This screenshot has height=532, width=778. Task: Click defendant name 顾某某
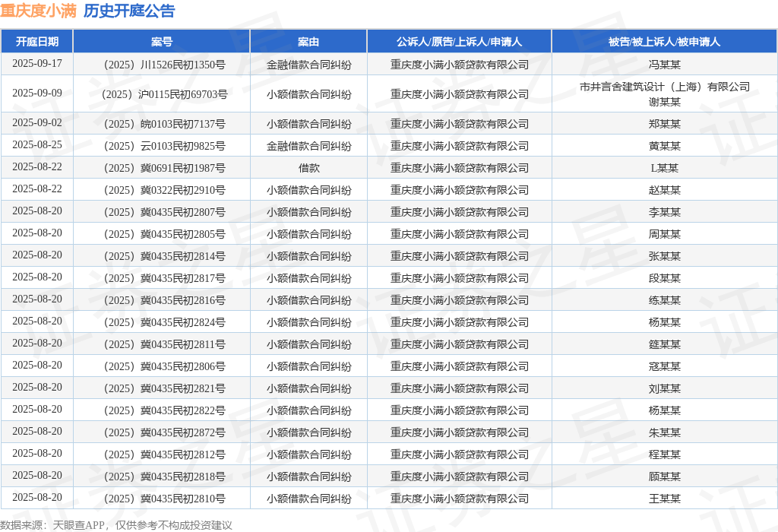click(664, 477)
